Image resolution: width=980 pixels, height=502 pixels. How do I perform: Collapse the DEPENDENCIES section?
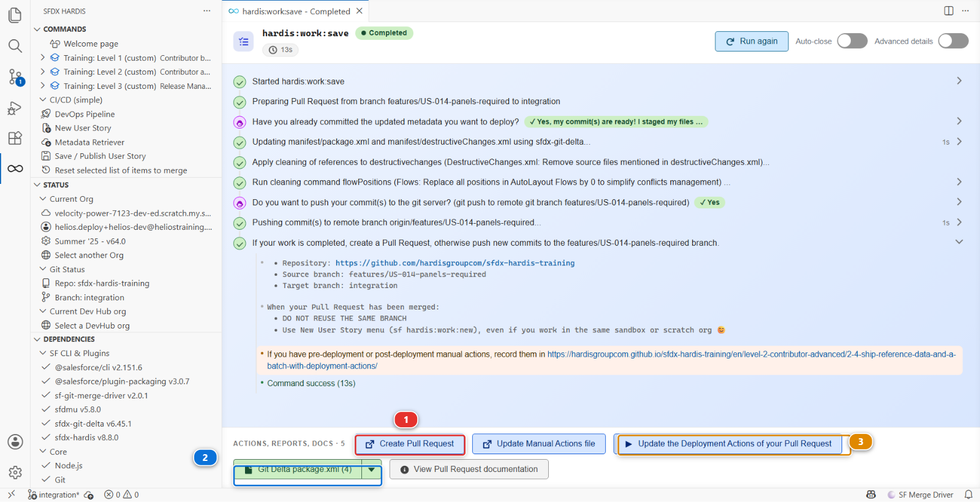click(37, 340)
